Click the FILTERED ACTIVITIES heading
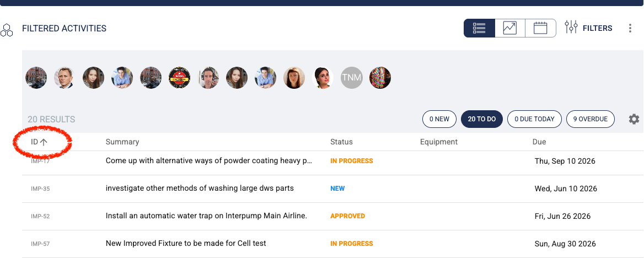 pos(64,28)
